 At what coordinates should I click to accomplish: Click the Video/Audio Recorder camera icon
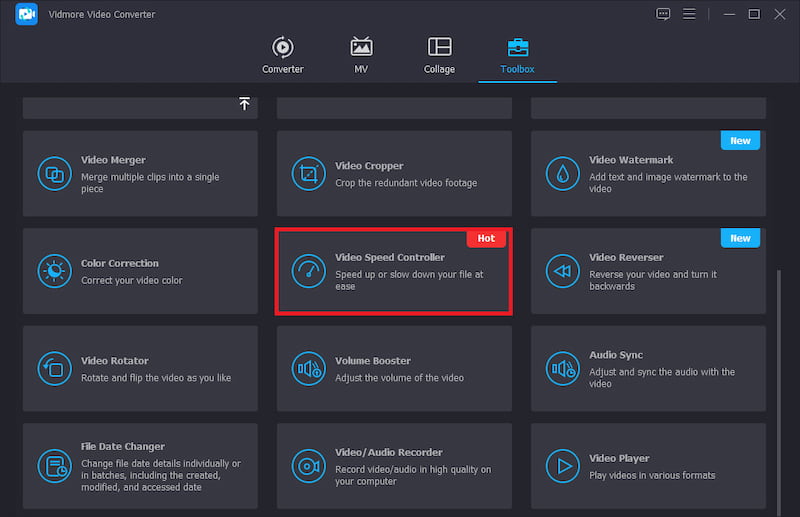[x=309, y=466]
